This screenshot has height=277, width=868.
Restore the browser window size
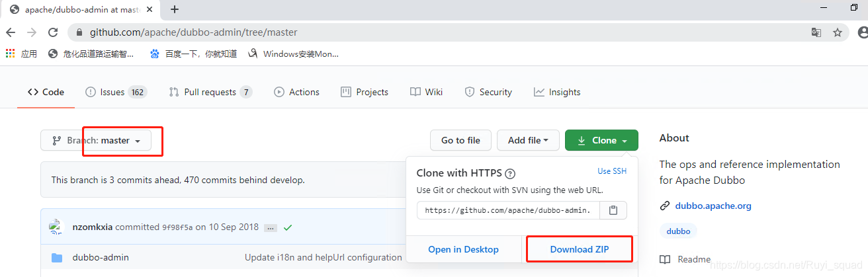(854, 7)
